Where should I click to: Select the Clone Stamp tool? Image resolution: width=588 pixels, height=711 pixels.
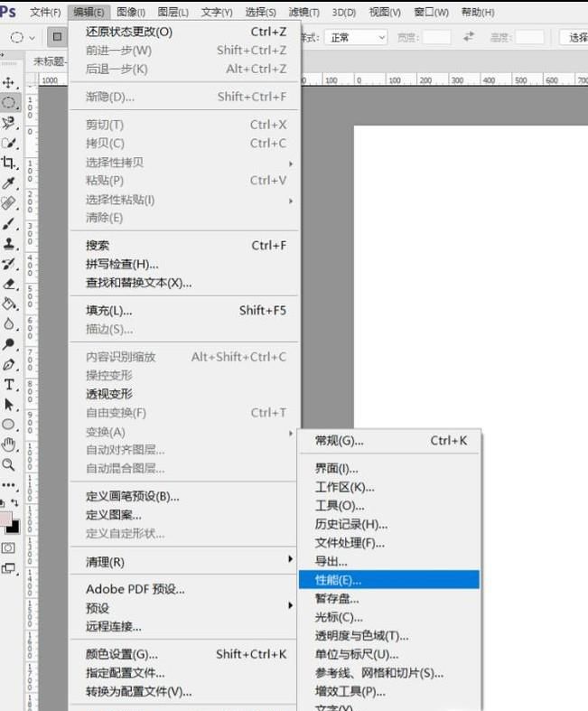tap(9, 244)
